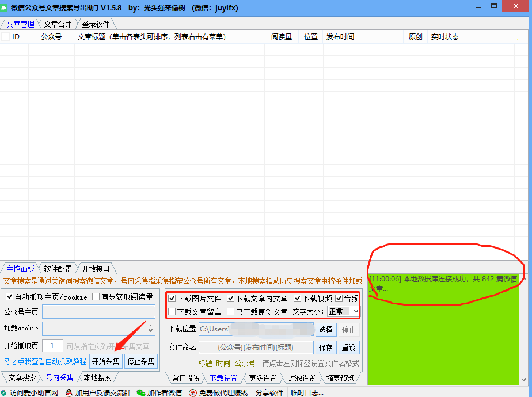Click the 开始采集 button

click(x=106, y=361)
